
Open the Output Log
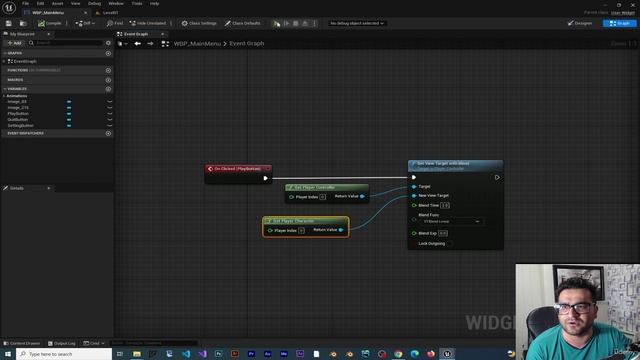62,343
